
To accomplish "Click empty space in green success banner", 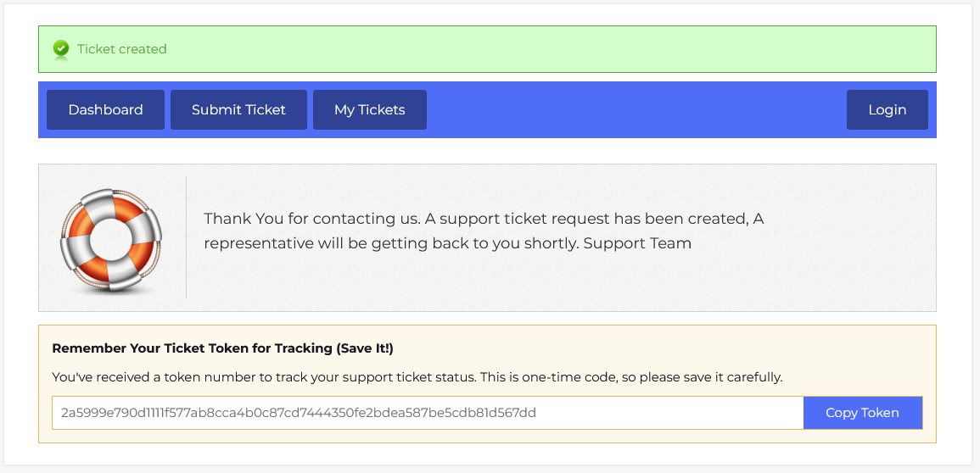I will click(552, 49).
